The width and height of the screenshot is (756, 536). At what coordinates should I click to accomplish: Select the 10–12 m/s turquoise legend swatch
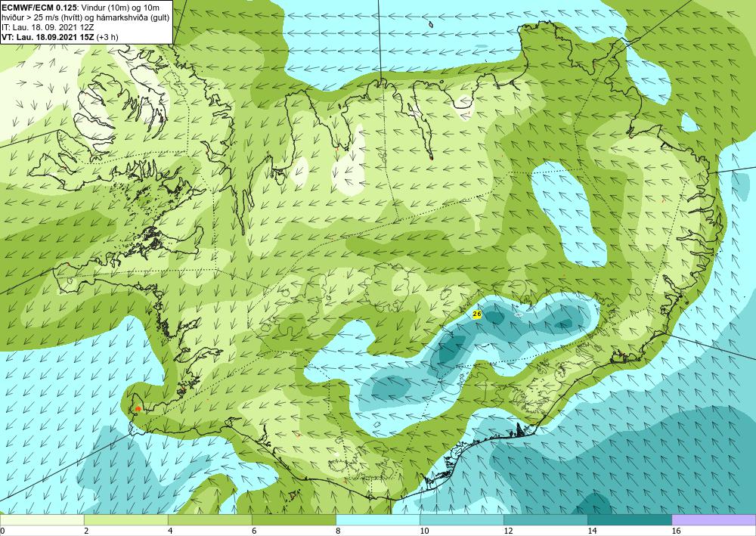[x=462, y=520]
